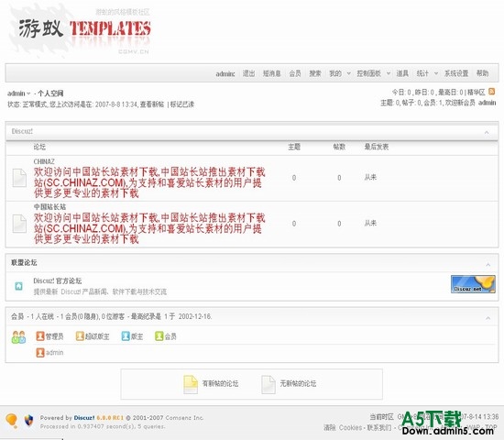Viewport: 504px width, 440px height.
Task: Click the avatar icon next to online user admin
Action: (x=39, y=353)
